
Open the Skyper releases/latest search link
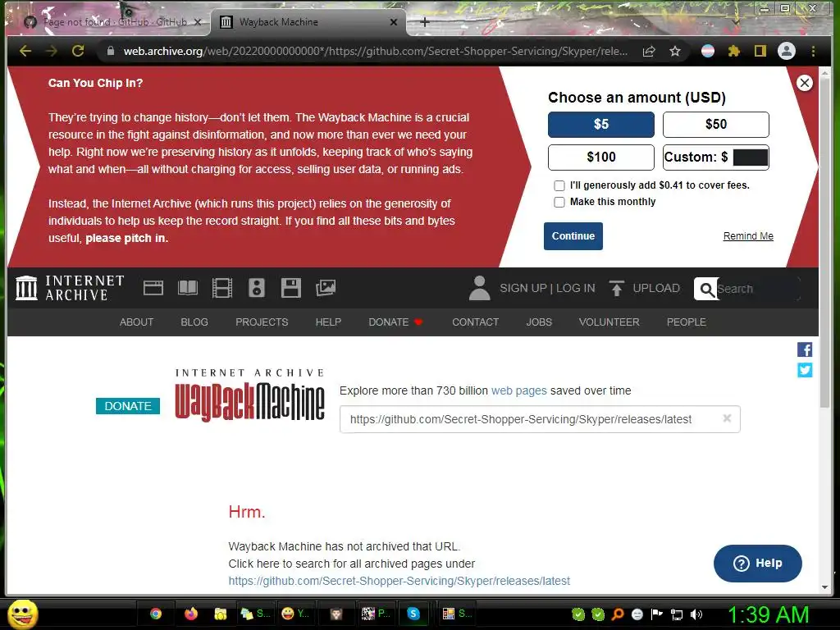[x=399, y=581]
